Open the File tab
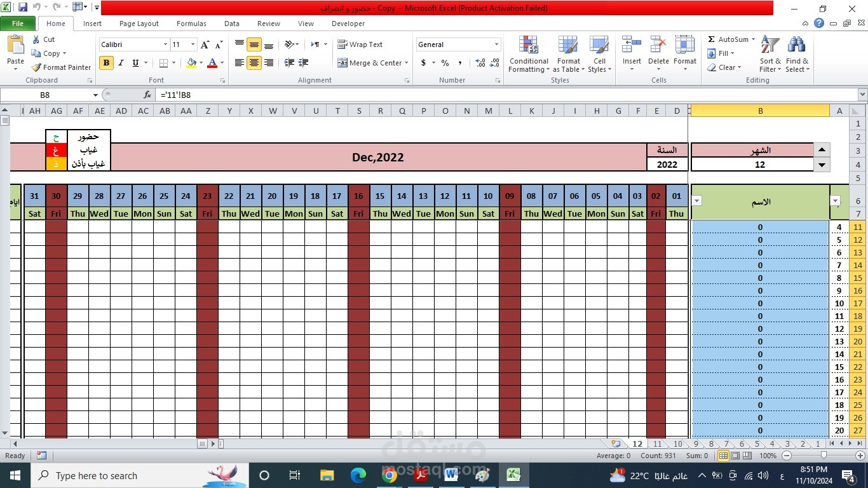Viewport: 868px width, 488px height. point(18,24)
